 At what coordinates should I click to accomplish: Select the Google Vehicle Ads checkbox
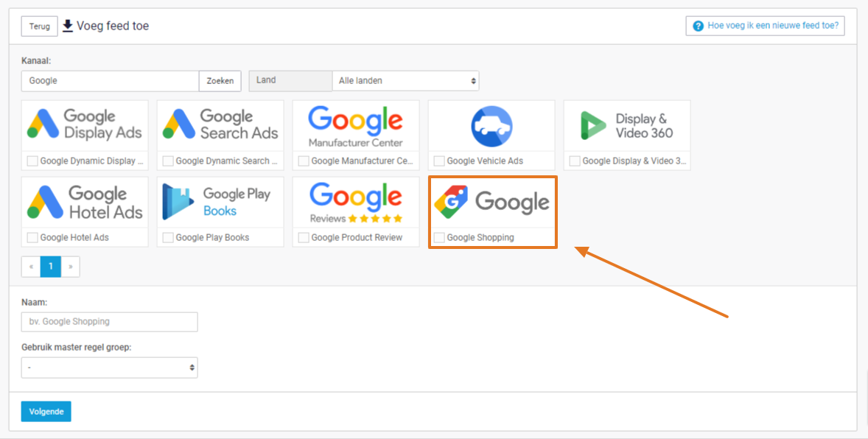click(439, 161)
